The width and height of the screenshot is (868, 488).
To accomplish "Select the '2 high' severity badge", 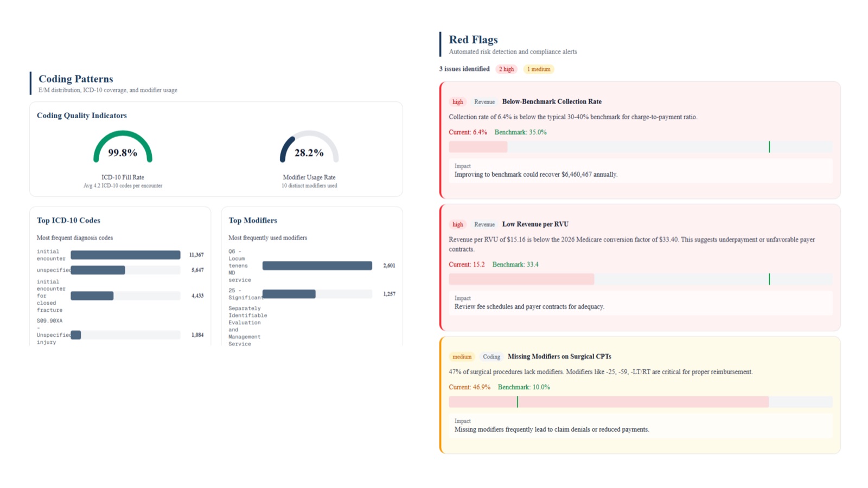I will click(x=506, y=69).
